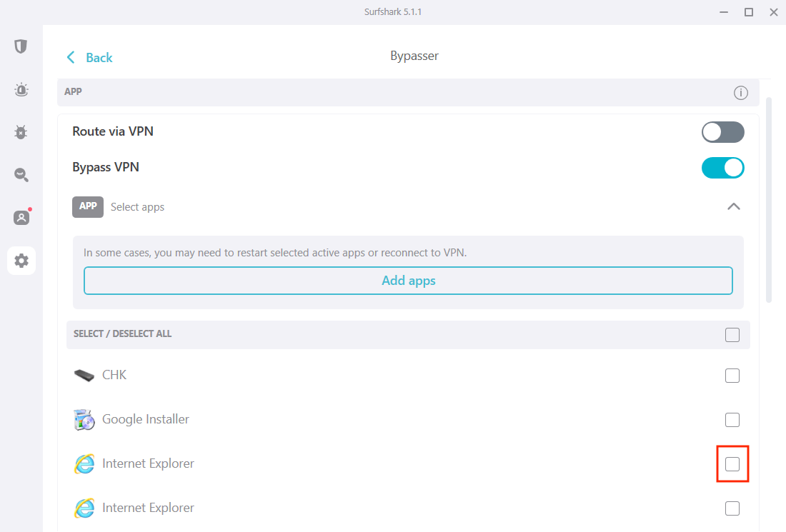
Task: Check the highlighted Internet Explorer checkbox
Action: tap(732, 463)
